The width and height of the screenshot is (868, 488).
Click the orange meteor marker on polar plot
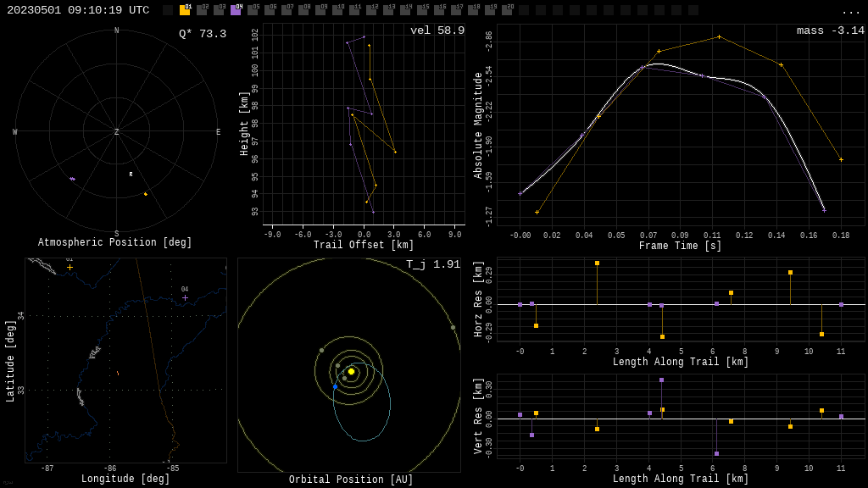click(x=145, y=194)
